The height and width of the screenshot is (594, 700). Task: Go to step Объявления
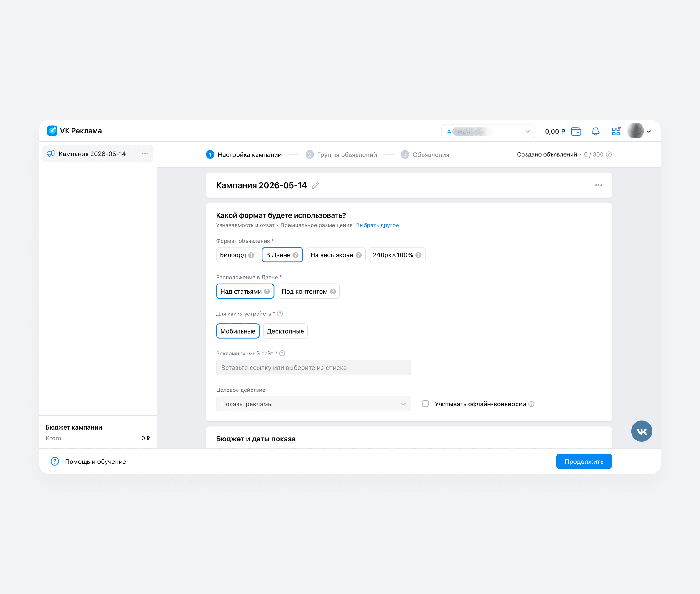point(425,154)
